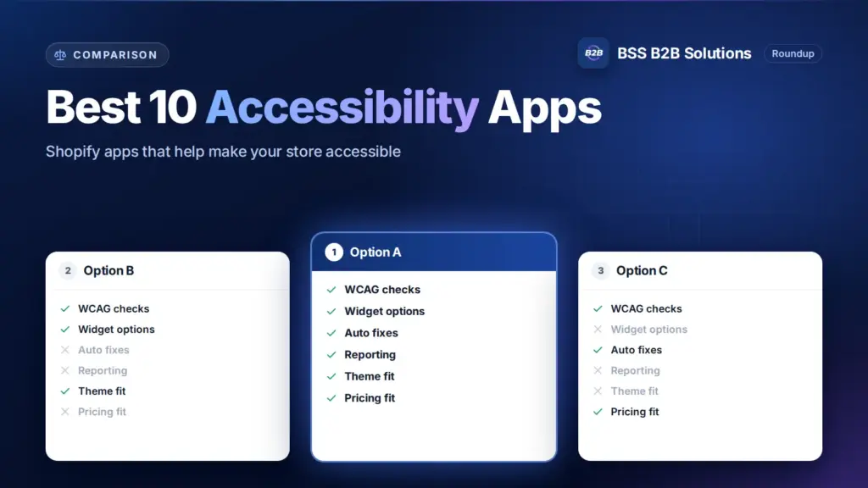The width and height of the screenshot is (868, 488).
Task: Select the Option A card header
Action: (434, 252)
